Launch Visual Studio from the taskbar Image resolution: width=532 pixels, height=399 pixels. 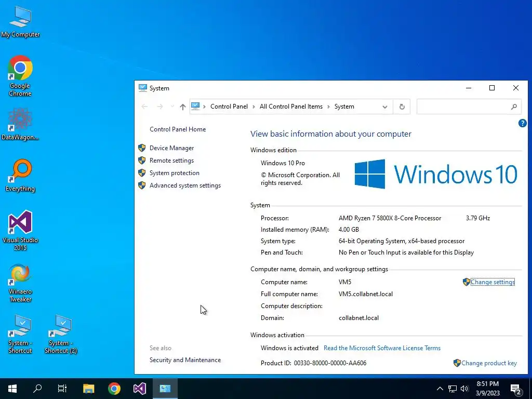139,389
